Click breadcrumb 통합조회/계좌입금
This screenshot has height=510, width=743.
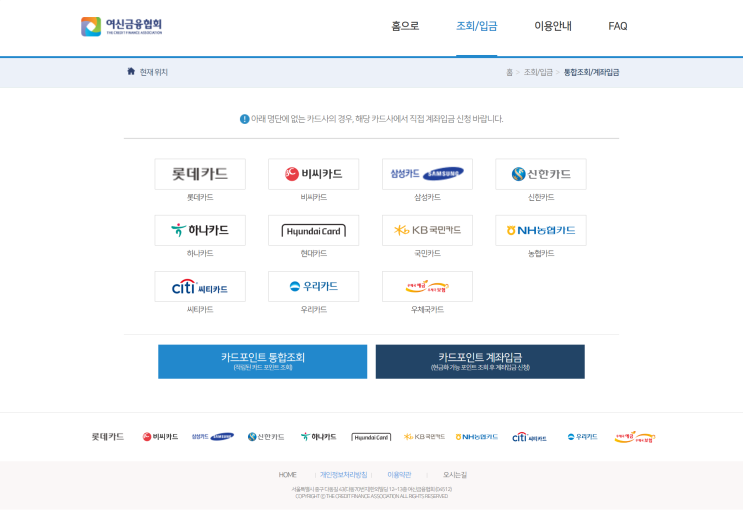click(x=591, y=72)
